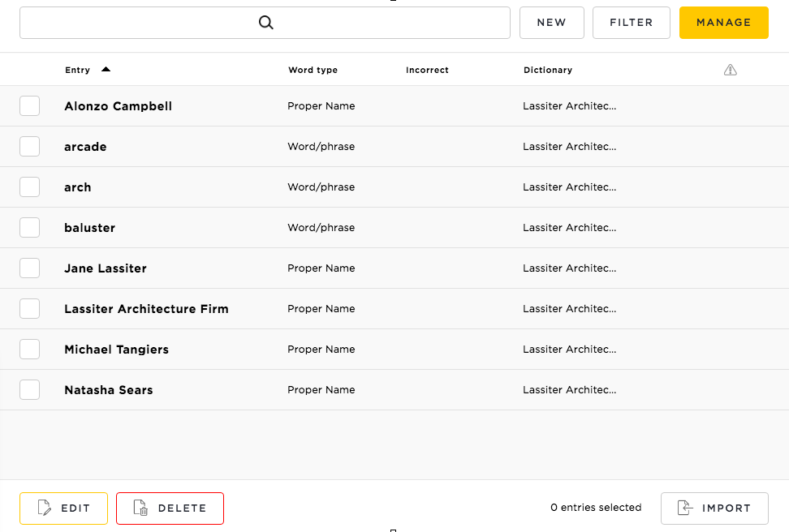Open the Filter options
789x532 pixels.
pyautogui.click(x=631, y=23)
